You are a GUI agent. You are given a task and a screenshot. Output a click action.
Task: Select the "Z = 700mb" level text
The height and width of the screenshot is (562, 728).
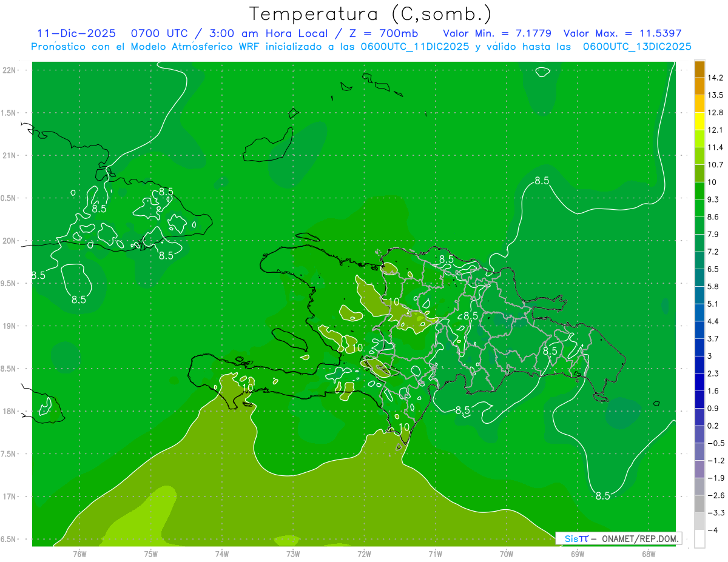tap(383, 33)
